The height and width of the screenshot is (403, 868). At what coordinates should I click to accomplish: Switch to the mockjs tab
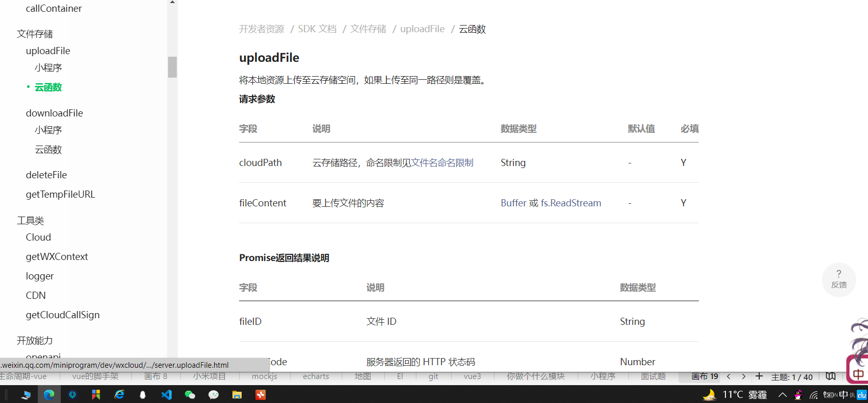[265, 376]
